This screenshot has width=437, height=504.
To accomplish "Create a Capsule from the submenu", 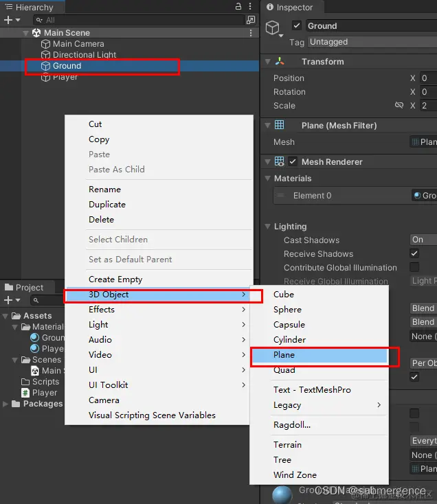I will click(x=289, y=325).
